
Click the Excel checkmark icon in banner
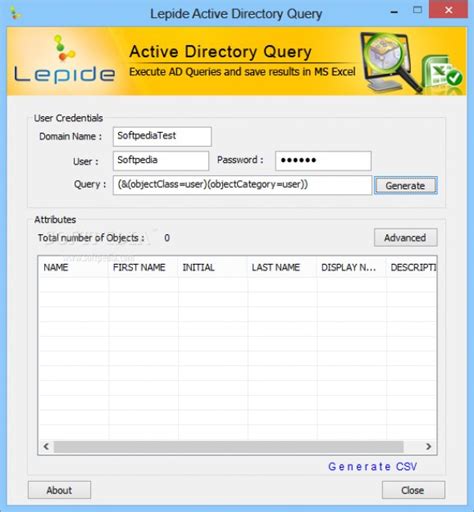(442, 72)
